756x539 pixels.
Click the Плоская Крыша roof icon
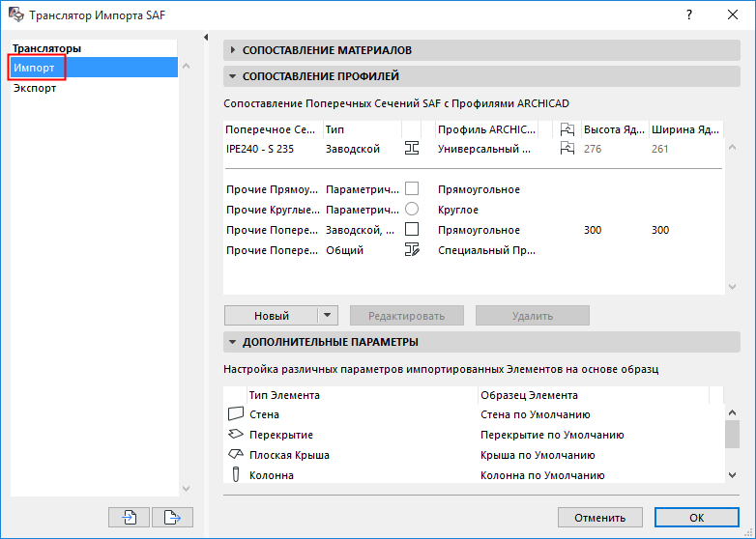(x=235, y=455)
